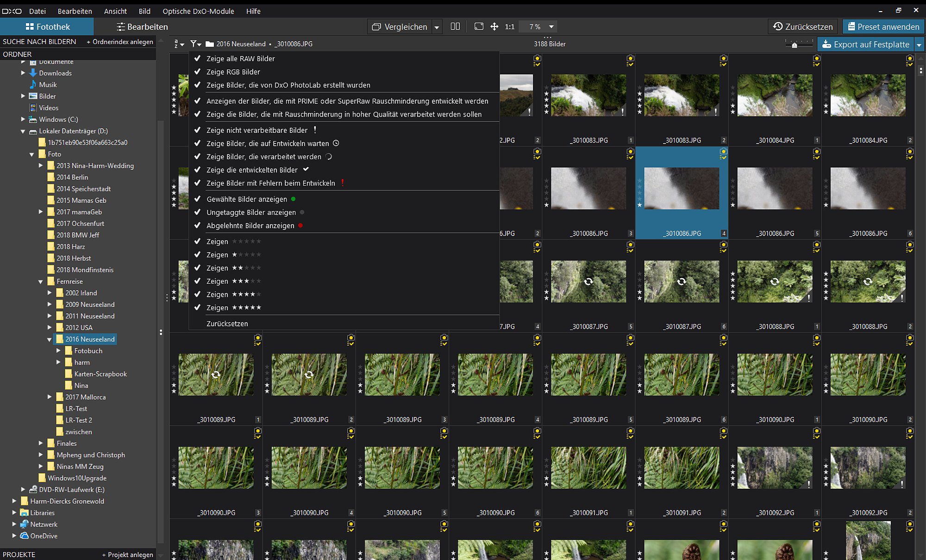Screen dimensions: 926x560
Task: Select the 2018 Harz folder
Action: pyautogui.click(x=70, y=247)
